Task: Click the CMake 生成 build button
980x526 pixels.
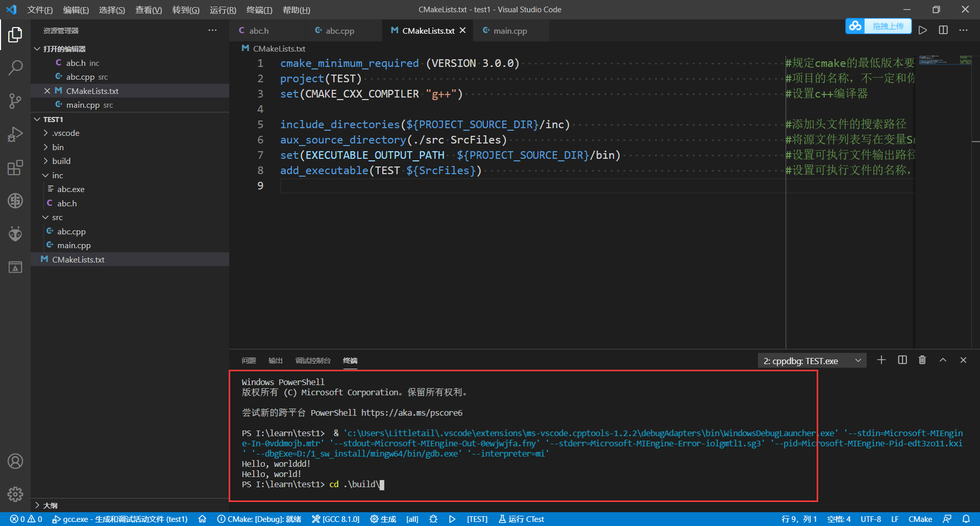Action: click(383, 519)
